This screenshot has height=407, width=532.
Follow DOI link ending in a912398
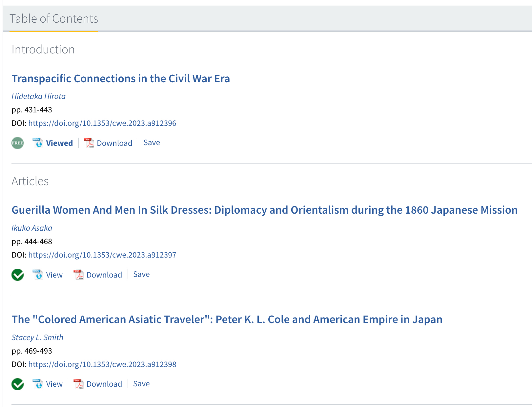click(102, 364)
